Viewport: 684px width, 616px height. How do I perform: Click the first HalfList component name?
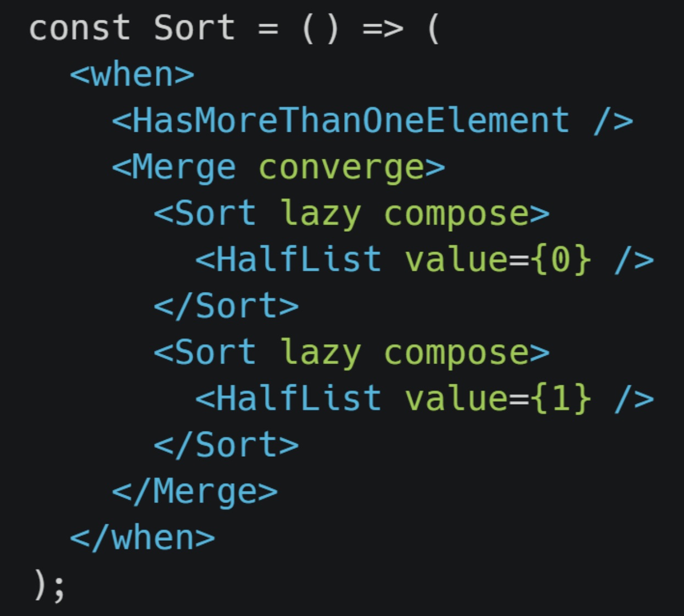299,259
